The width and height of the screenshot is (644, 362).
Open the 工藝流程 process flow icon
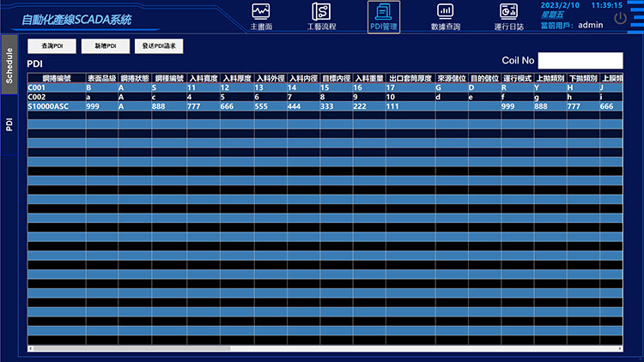[321, 17]
